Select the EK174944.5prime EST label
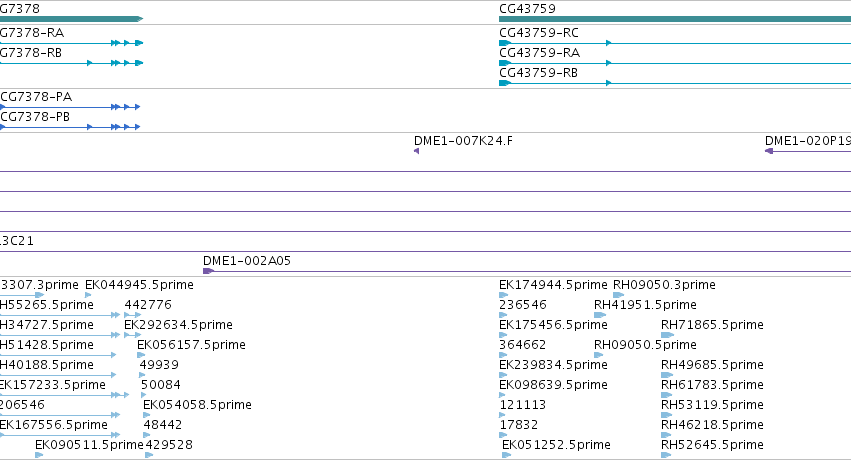Screen dimensions: 851x460 pyautogui.click(x=553, y=285)
